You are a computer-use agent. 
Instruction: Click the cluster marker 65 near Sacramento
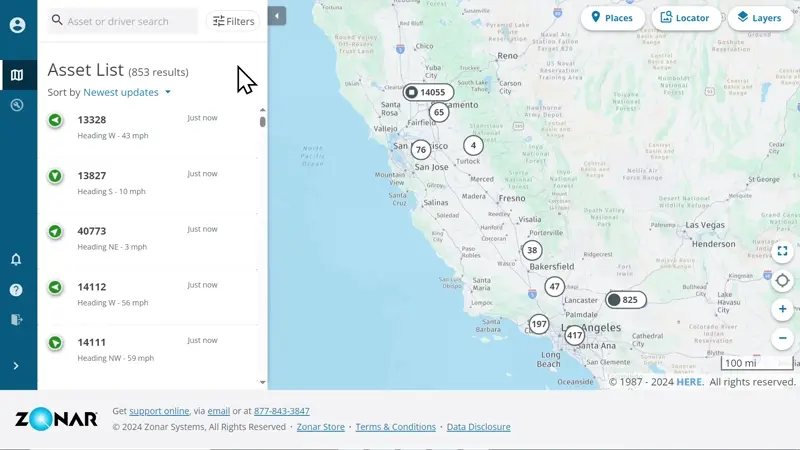coord(439,112)
